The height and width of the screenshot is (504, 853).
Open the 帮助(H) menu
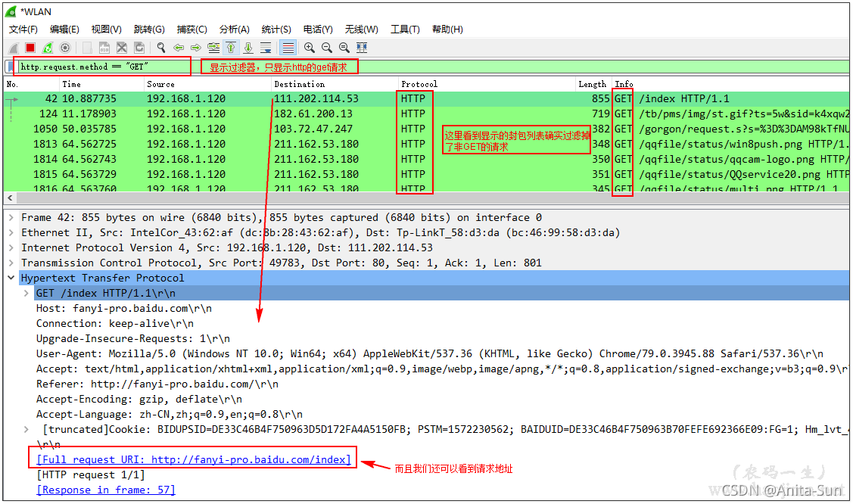click(447, 30)
